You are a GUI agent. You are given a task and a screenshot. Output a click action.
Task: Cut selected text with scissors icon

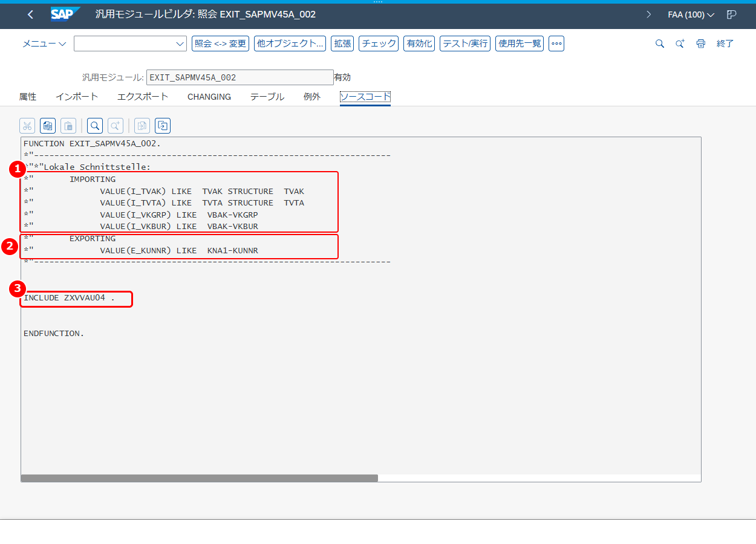[x=27, y=126]
